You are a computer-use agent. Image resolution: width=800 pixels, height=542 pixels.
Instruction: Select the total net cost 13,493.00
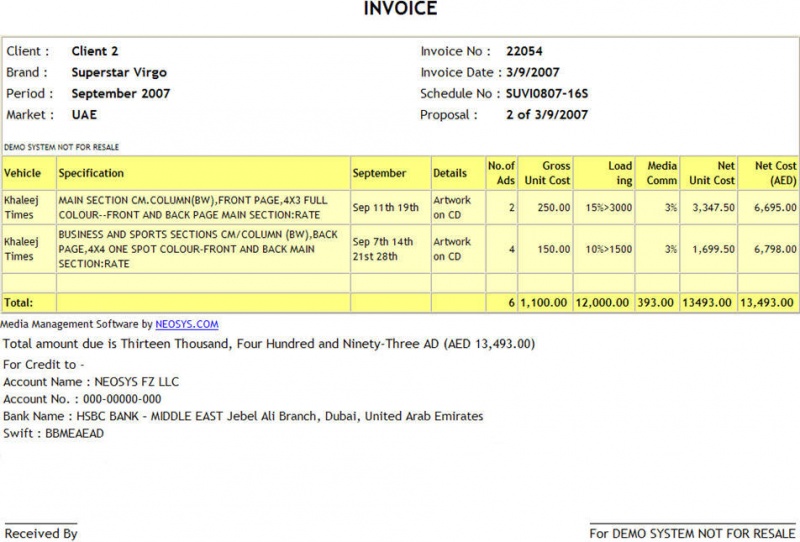pyautogui.click(x=768, y=303)
